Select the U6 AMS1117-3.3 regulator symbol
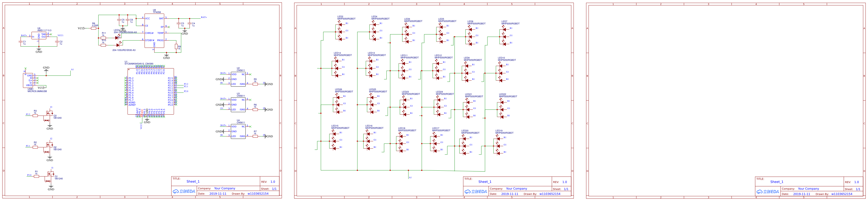Viewport: 868px width, 201px height. (39, 36)
